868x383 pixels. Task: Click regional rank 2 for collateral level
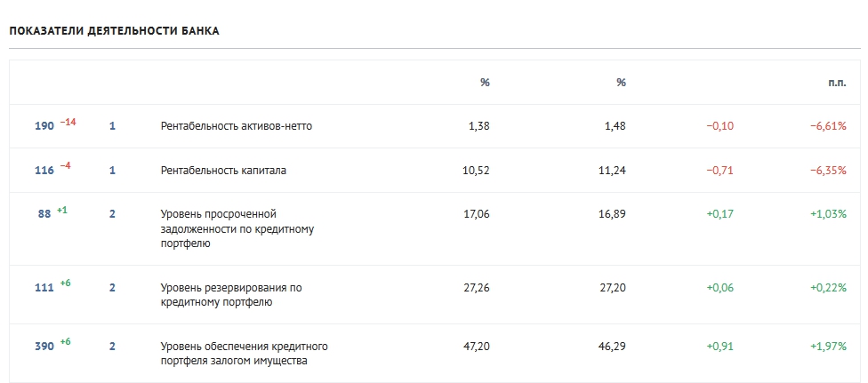(x=112, y=347)
